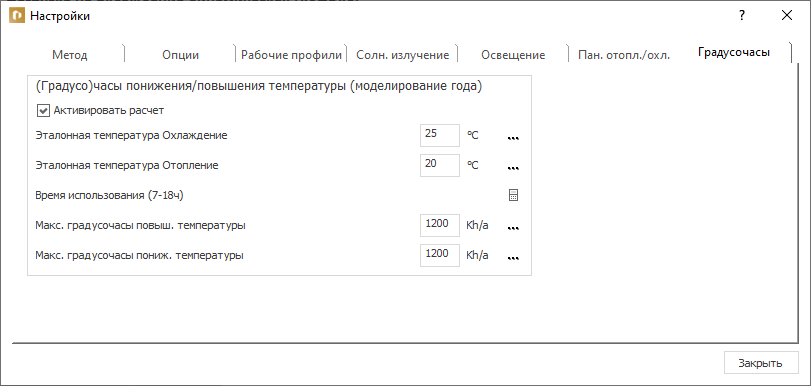Click ellipsis next to Эталонная температура Отопление
811x386 pixels.
point(513,168)
